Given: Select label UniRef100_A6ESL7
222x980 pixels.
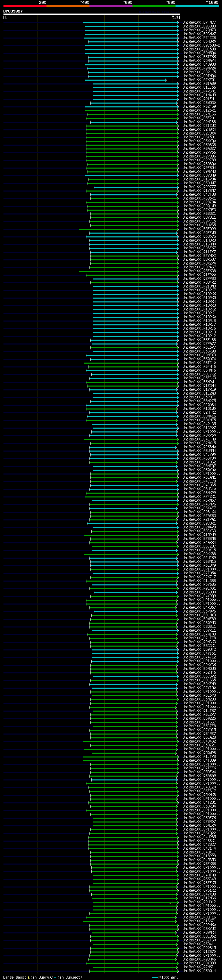Looking at the screenshot, I should tap(199, 792).
